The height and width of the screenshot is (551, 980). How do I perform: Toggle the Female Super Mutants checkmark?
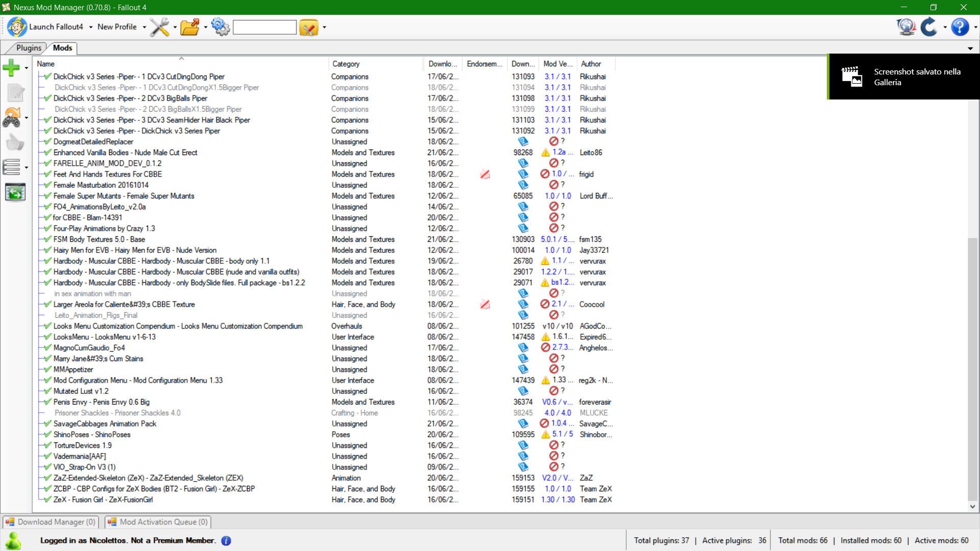(48, 196)
